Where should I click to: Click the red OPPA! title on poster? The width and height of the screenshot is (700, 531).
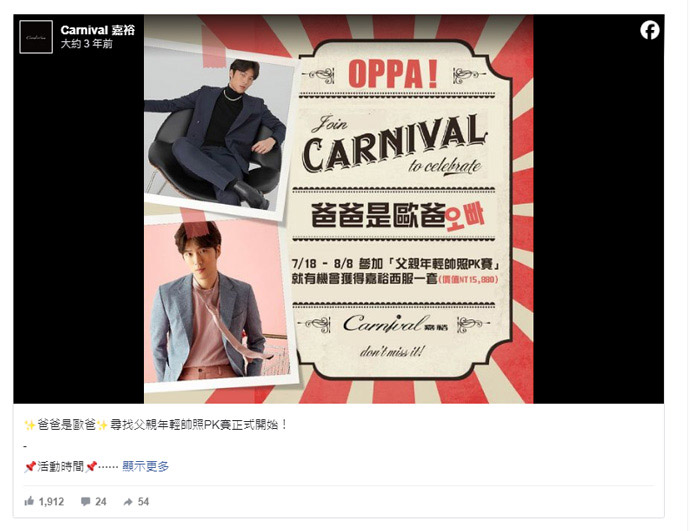point(393,73)
